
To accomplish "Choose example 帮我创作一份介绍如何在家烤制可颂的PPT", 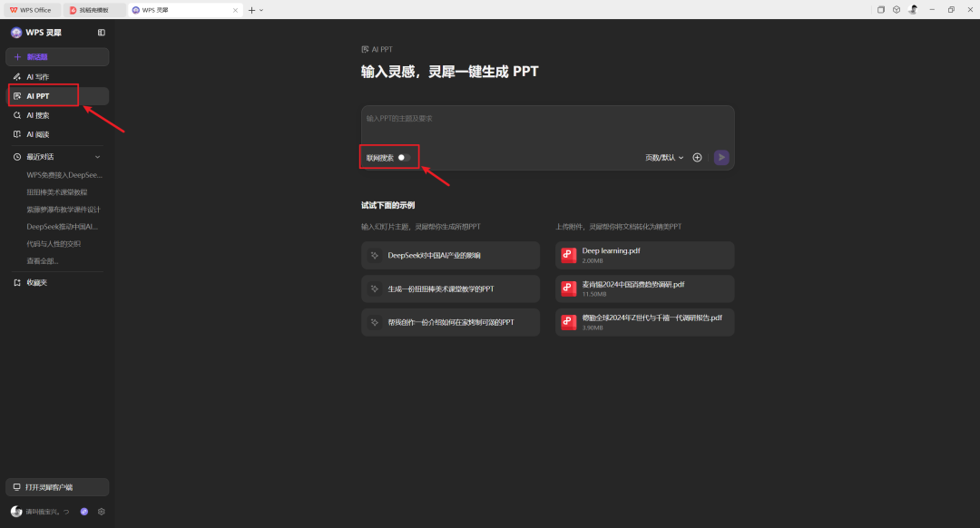I will (x=451, y=322).
